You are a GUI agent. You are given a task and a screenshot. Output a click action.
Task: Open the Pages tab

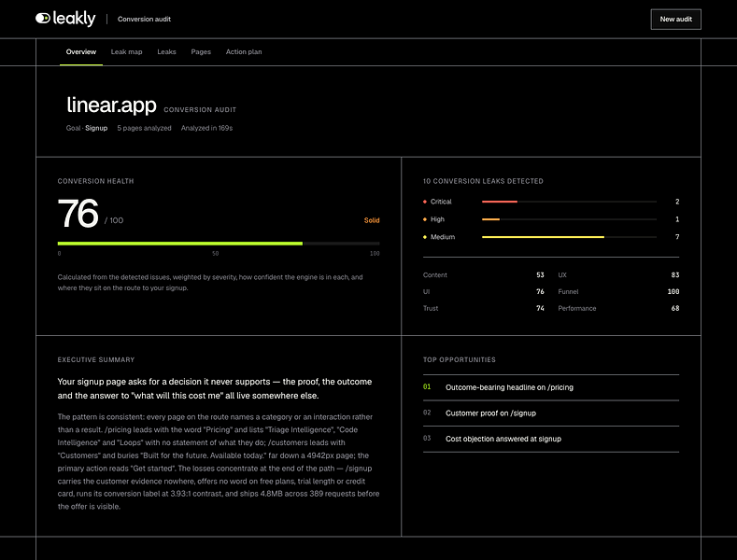[x=201, y=51]
